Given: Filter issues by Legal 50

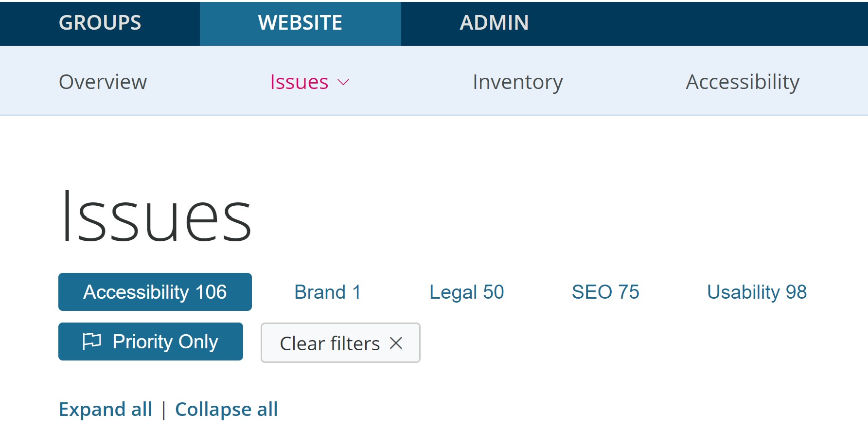Looking at the screenshot, I should point(466,292).
